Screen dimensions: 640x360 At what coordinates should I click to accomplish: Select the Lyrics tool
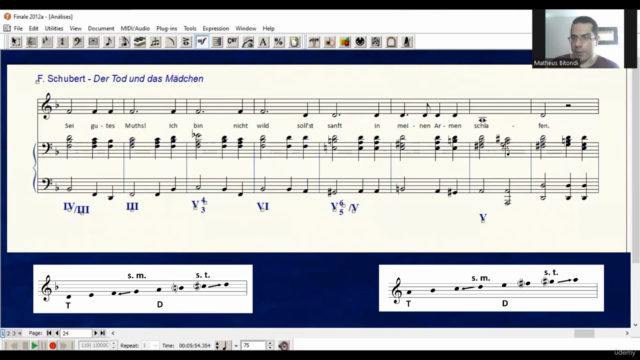(248, 42)
